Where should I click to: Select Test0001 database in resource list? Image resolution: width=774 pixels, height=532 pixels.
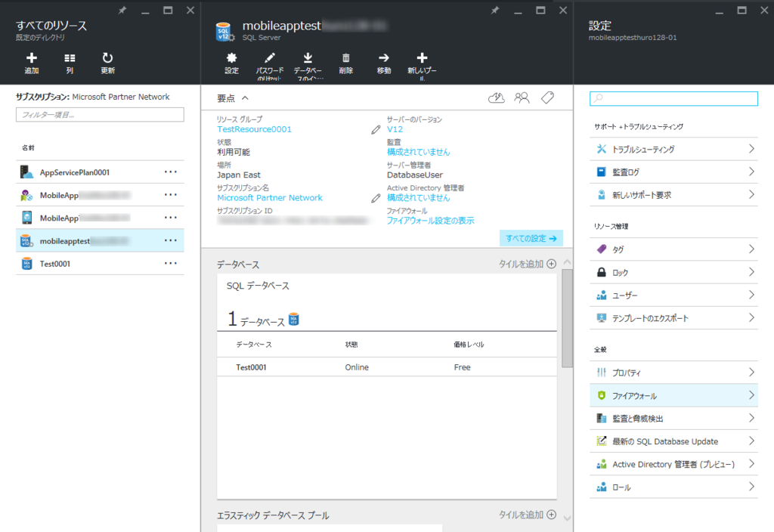click(100, 264)
